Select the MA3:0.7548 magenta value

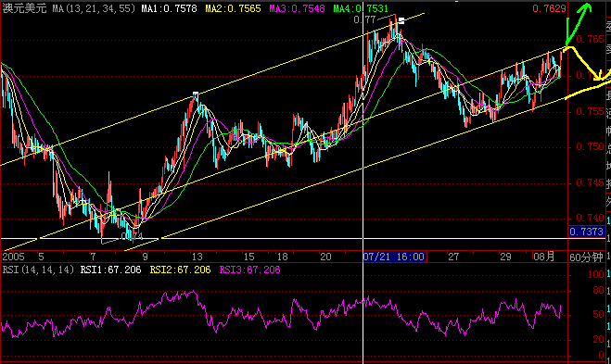coord(297,8)
